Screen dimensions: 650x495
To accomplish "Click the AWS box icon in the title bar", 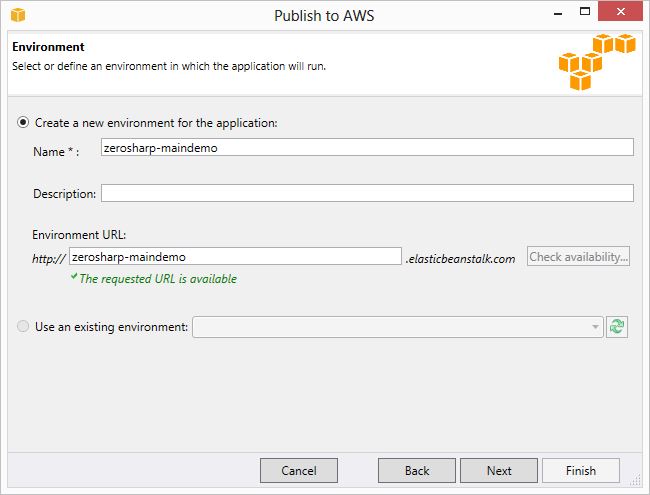I will [18, 15].
